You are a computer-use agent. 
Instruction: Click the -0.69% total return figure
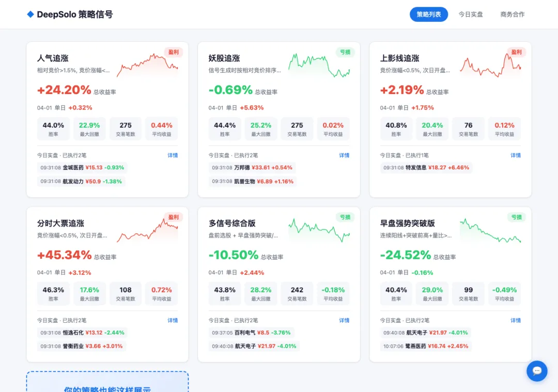coord(230,90)
